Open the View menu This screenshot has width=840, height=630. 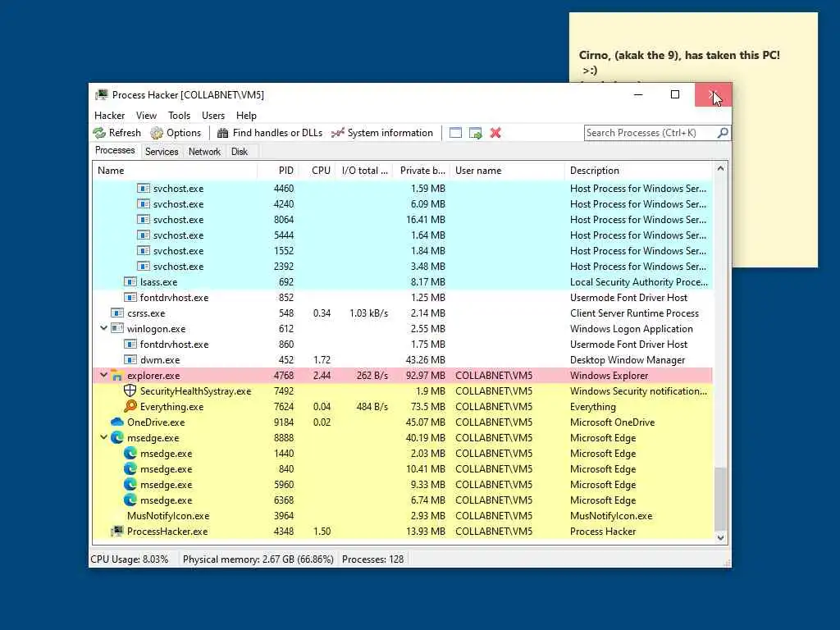click(146, 115)
